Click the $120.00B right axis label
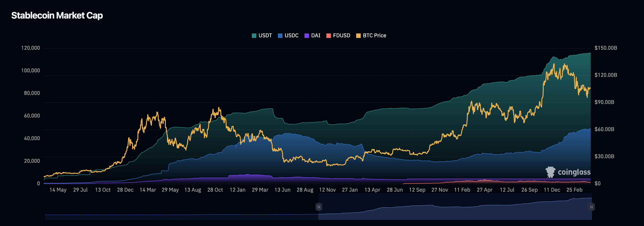644x226 pixels. tap(606, 75)
